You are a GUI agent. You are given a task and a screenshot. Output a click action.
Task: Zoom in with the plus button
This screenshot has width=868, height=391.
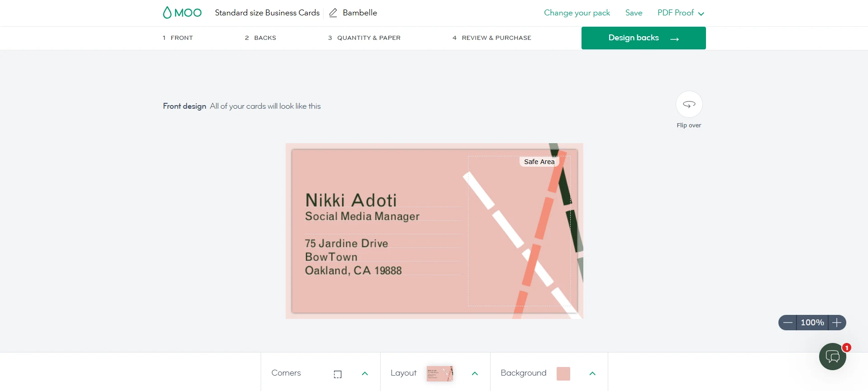[837, 323]
